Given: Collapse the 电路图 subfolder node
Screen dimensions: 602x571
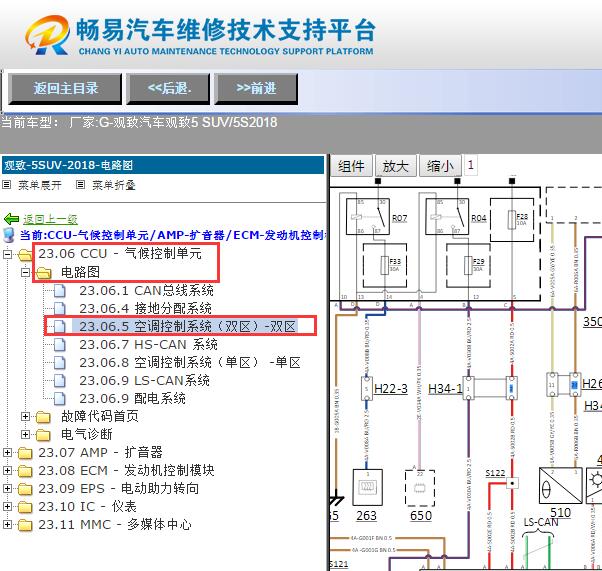Looking at the screenshot, I should tap(25, 272).
